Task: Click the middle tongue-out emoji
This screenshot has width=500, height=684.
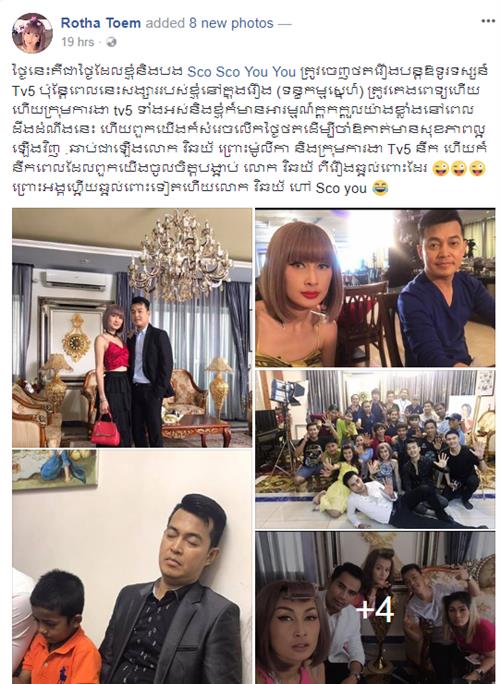Action: pos(459,169)
